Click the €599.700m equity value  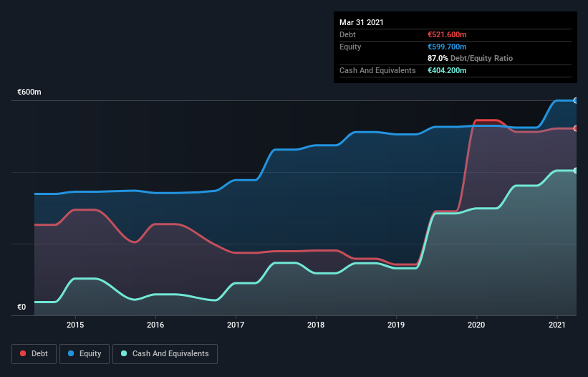[447, 47]
